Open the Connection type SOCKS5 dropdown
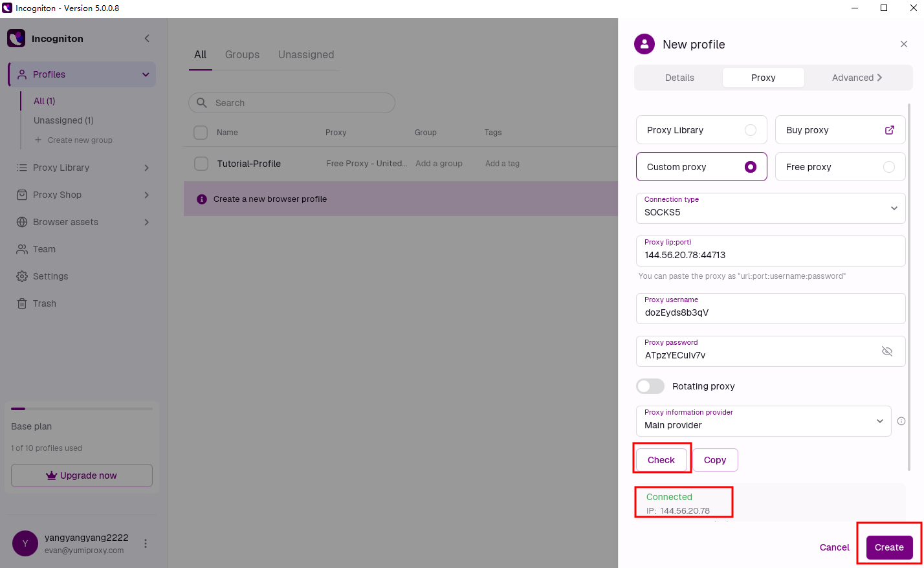Viewport: 924px width, 568px height. pos(771,208)
